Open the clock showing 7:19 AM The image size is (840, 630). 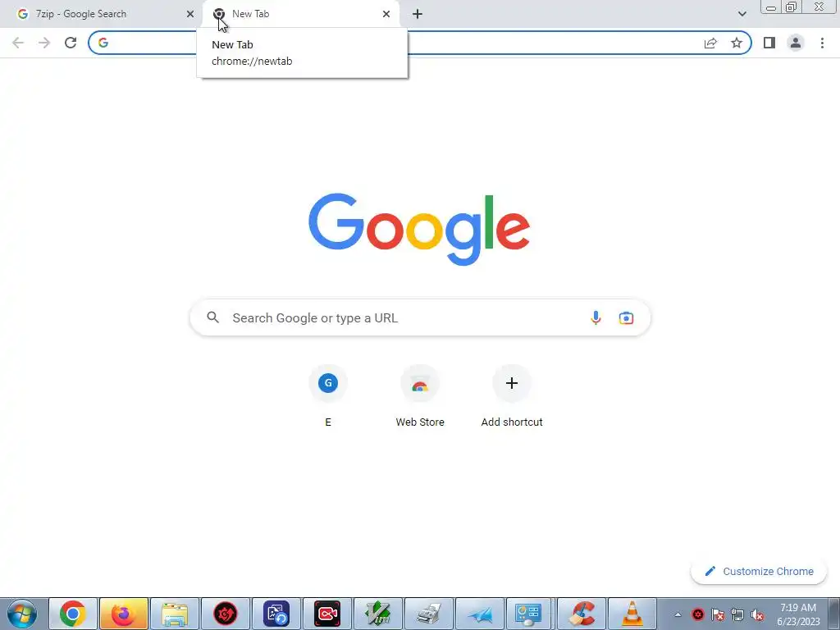[798, 614]
